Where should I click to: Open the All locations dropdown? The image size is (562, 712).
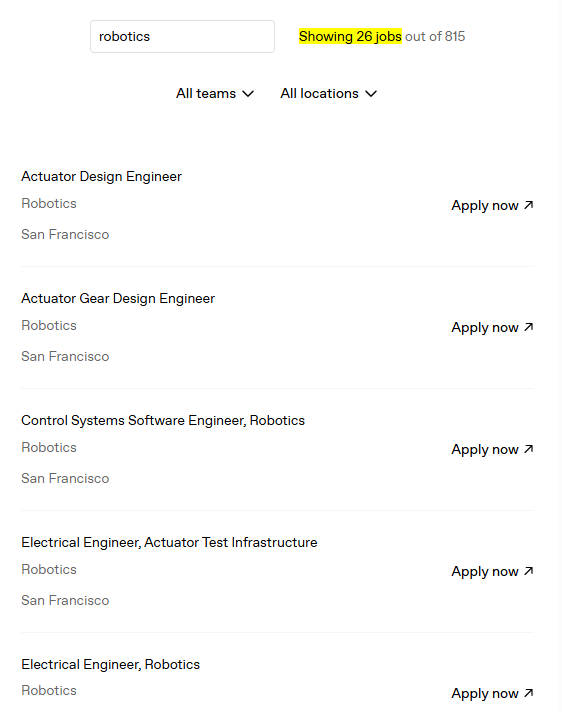pos(328,94)
